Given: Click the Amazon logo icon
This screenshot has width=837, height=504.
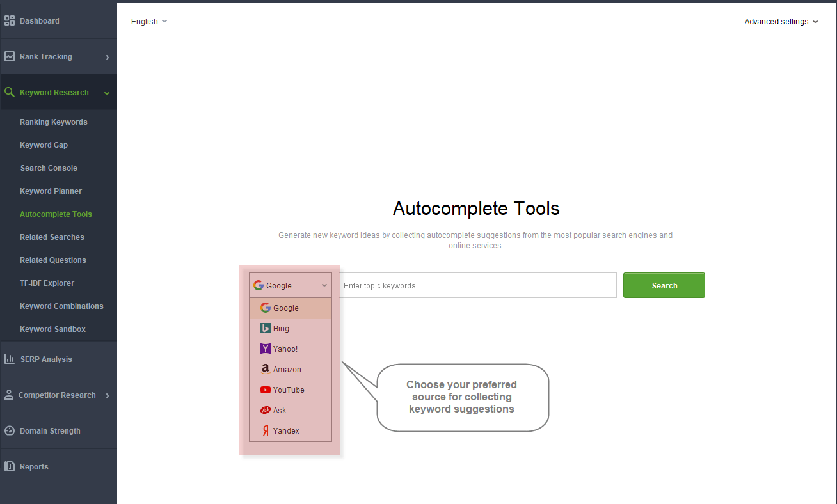Looking at the screenshot, I should (266, 369).
